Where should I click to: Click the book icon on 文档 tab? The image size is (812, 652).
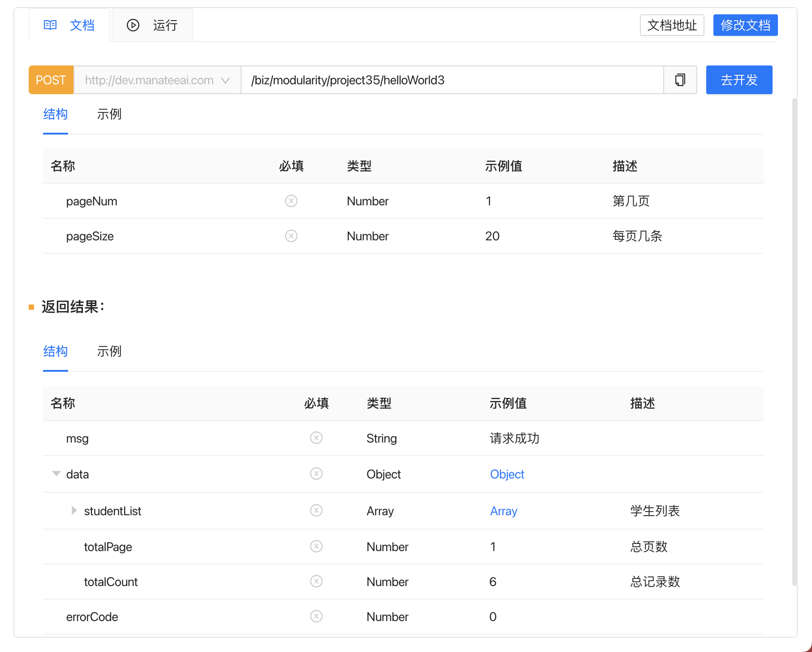(50, 25)
